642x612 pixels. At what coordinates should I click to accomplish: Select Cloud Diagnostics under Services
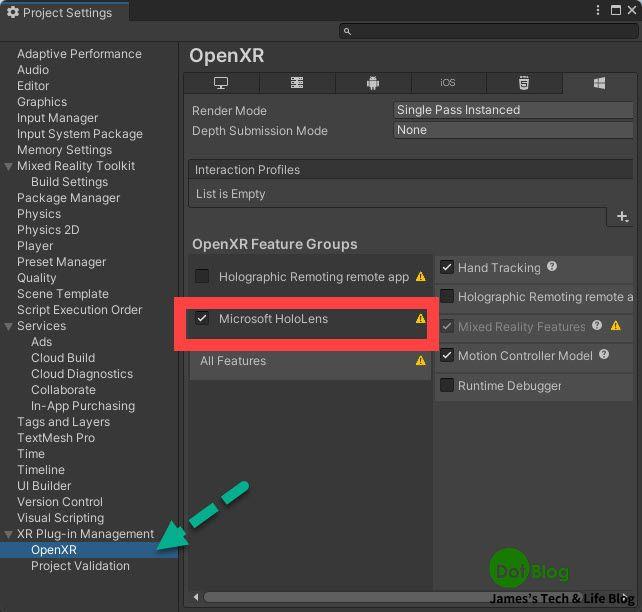[82, 374]
